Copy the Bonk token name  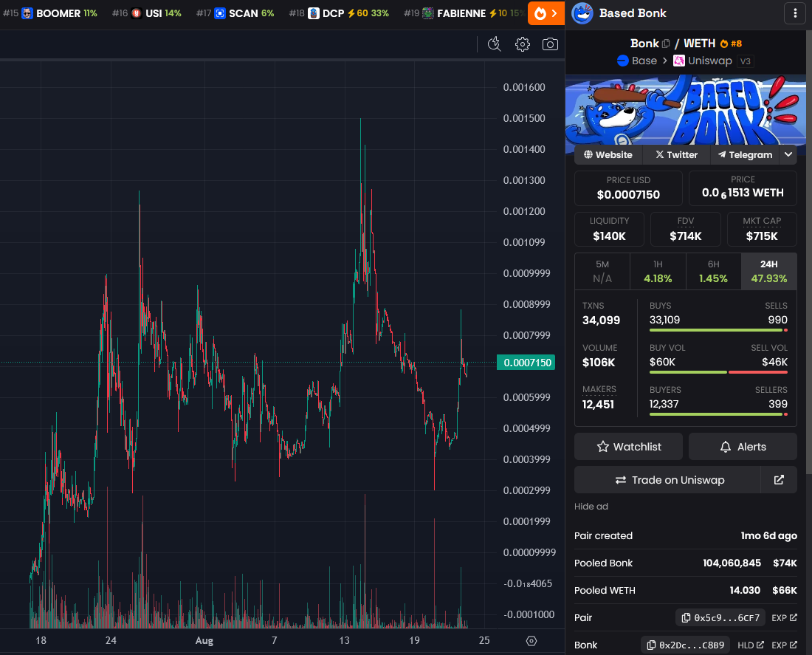point(666,44)
